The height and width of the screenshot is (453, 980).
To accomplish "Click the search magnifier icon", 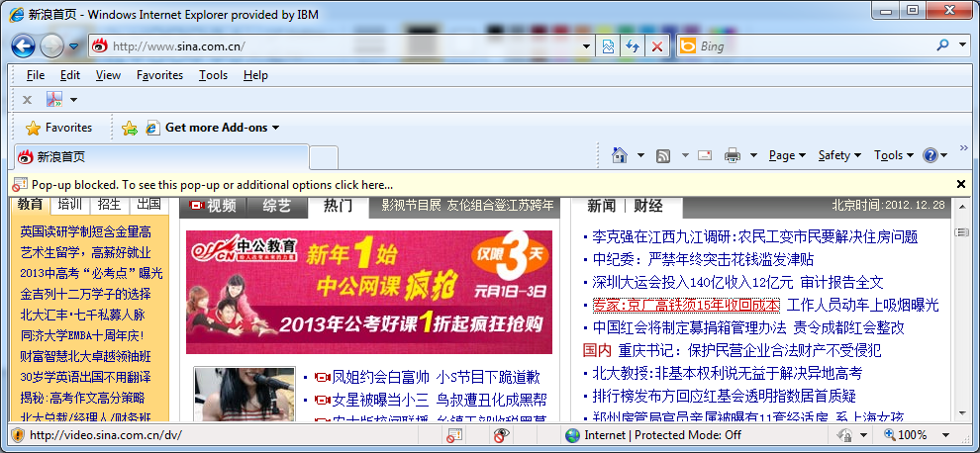I will (943, 45).
